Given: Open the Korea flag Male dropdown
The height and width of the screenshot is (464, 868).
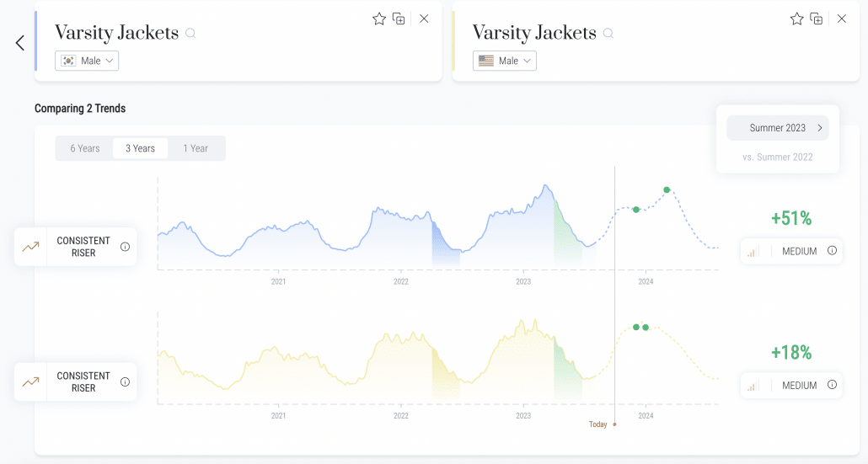Looking at the screenshot, I should point(87,61).
